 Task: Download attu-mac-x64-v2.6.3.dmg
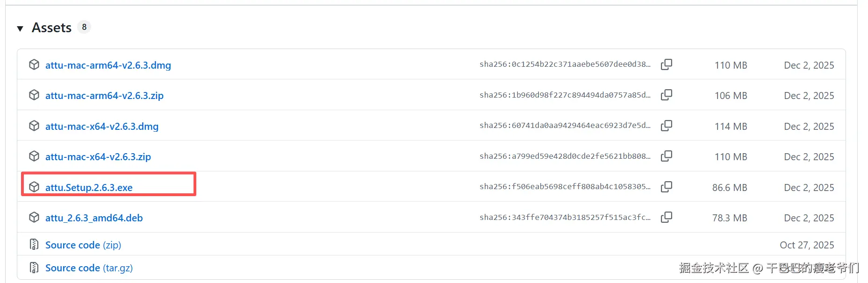point(102,127)
